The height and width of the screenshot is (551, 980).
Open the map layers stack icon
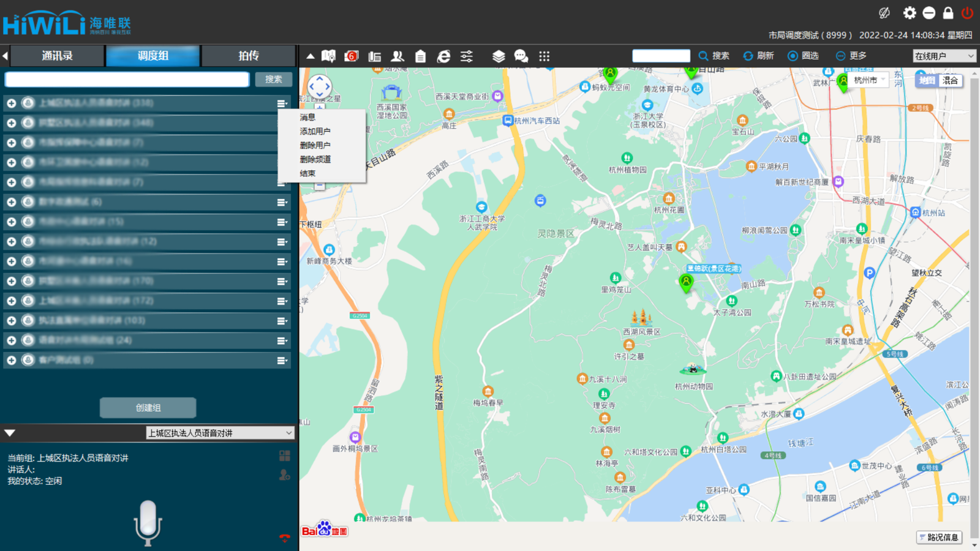click(499, 56)
